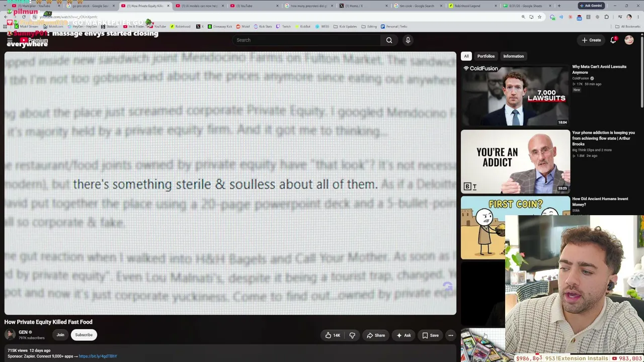Select the Portfolios filter chip
Image resolution: width=644 pixels, height=362 pixels.
coord(486,56)
